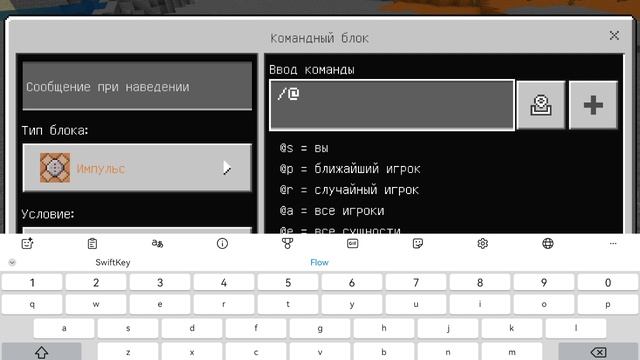640x360 pixels.
Task: Open SwiftKey settings gear icon
Action: 482,244
